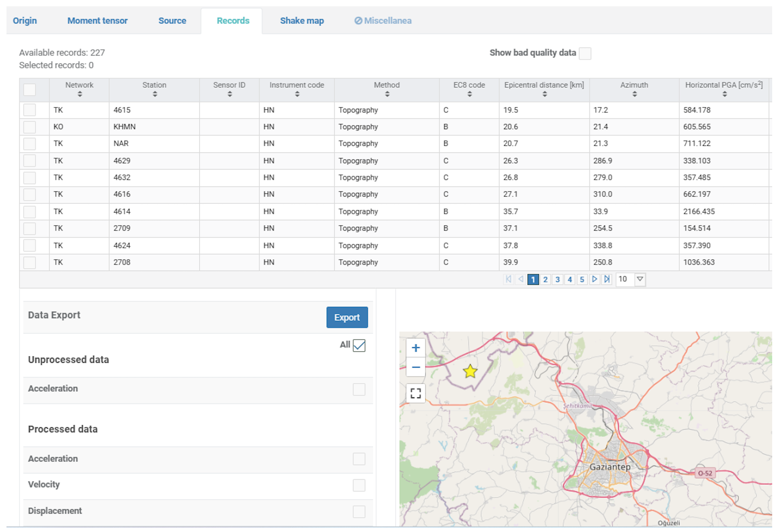Sort the table by Station column
779x532 pixels.
point(155,94)
